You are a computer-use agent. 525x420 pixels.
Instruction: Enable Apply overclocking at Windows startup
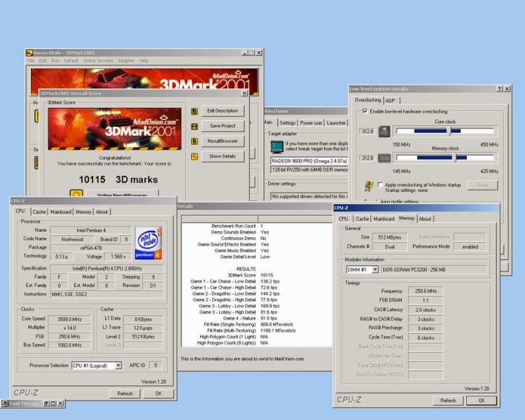coord(380,185)
